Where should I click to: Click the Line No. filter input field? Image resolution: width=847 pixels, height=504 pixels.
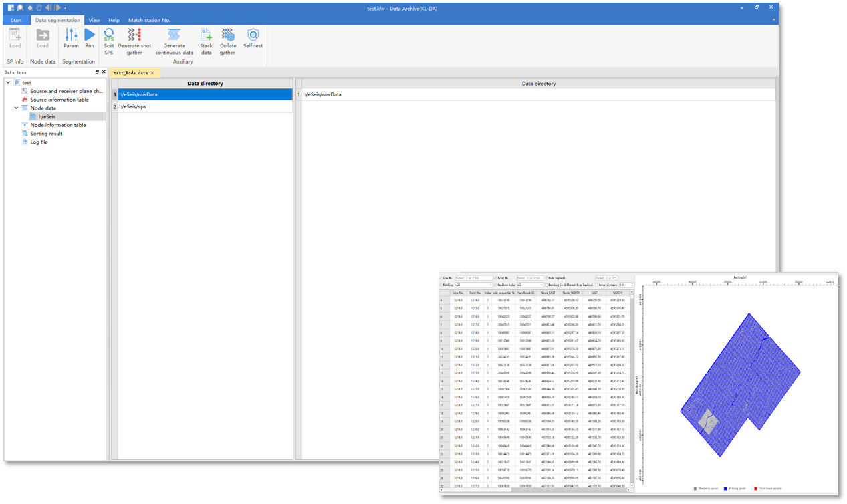[x=473, y=278]
